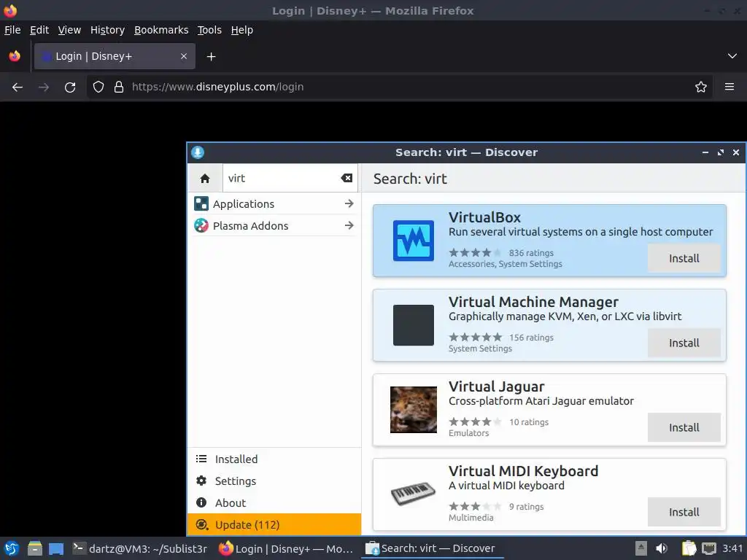747x560 pixels.
Task: Close the Login | Disney+ tab
Action: pyautogui.click(x=183, y=56)
